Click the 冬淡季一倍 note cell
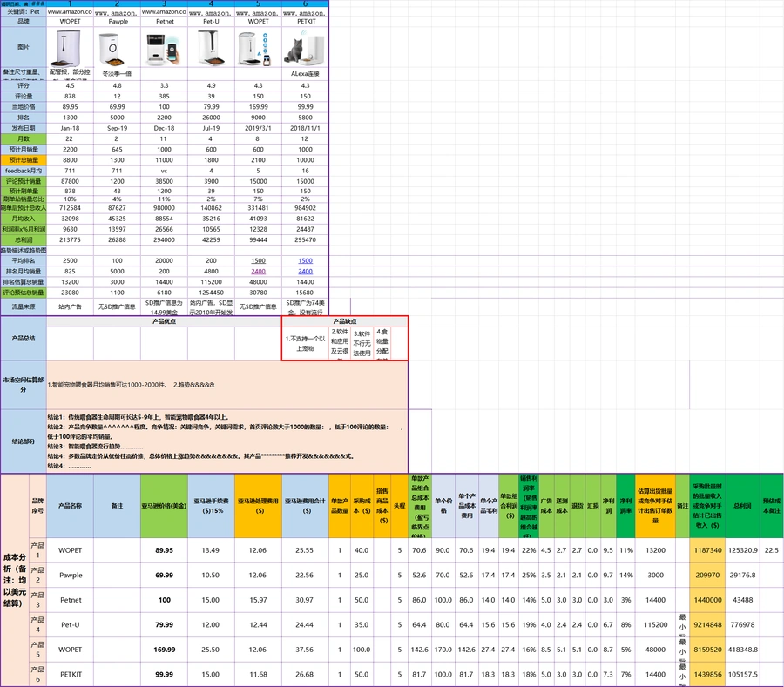784x687 pixels. click(x=118, y=73)
